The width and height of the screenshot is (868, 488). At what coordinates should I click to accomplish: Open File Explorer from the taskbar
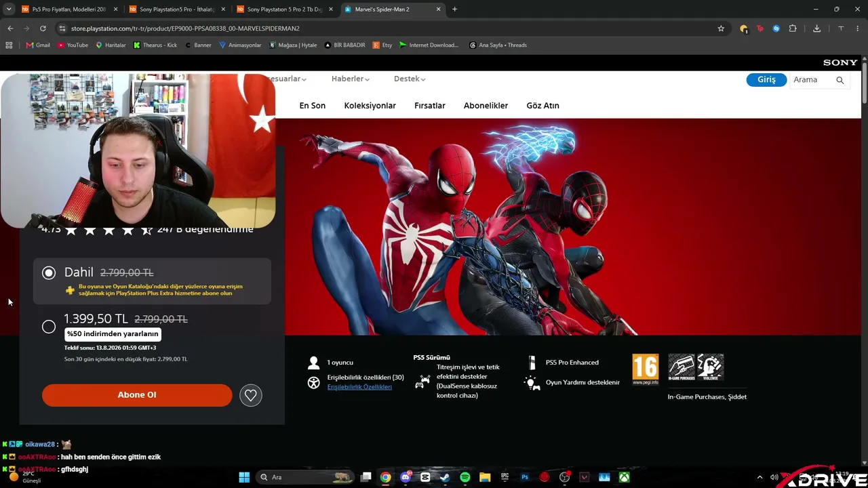(485, 477)
